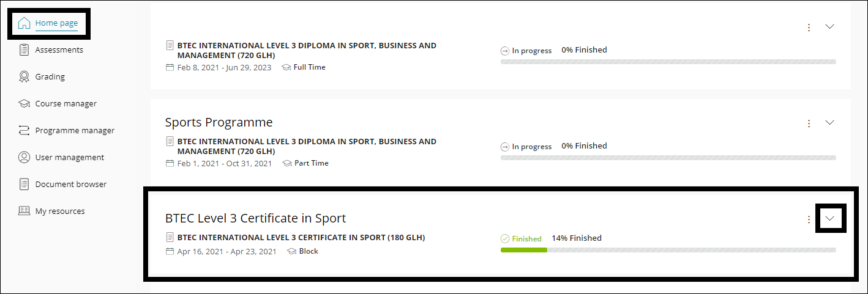Expand the topmost programme card chevron
The width and height of the screenshot is (868, 294).
tap(830, 27)
